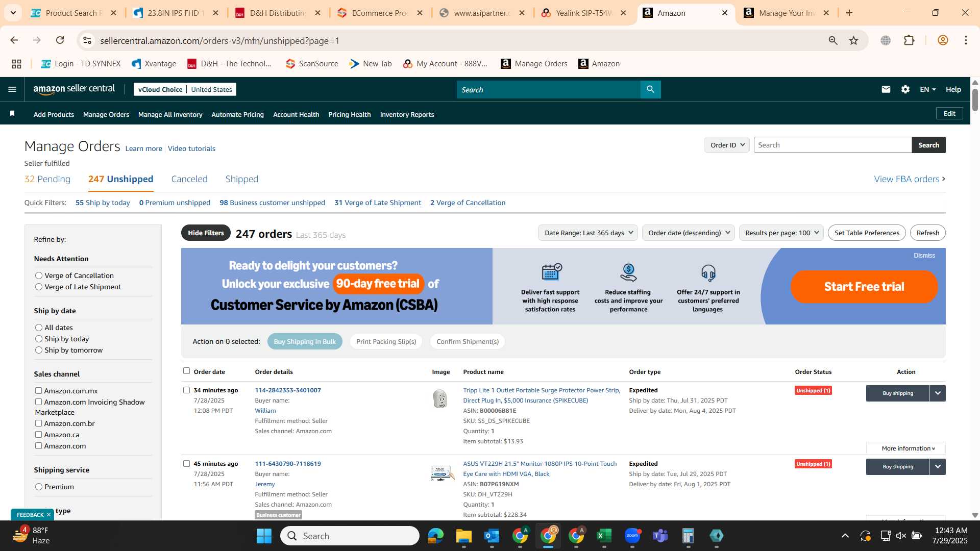
Task: Open Manage All Inventory menu item
Action: coord(170,114)
